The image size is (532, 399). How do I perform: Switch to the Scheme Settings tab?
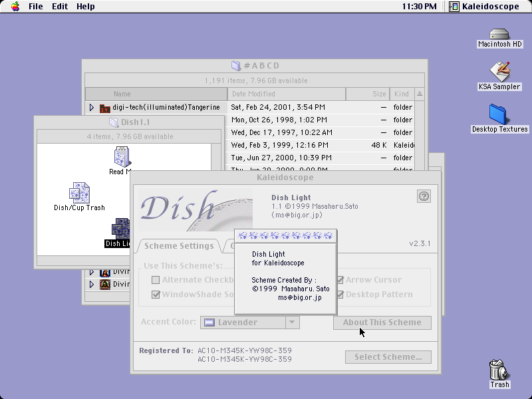point(179,245)
